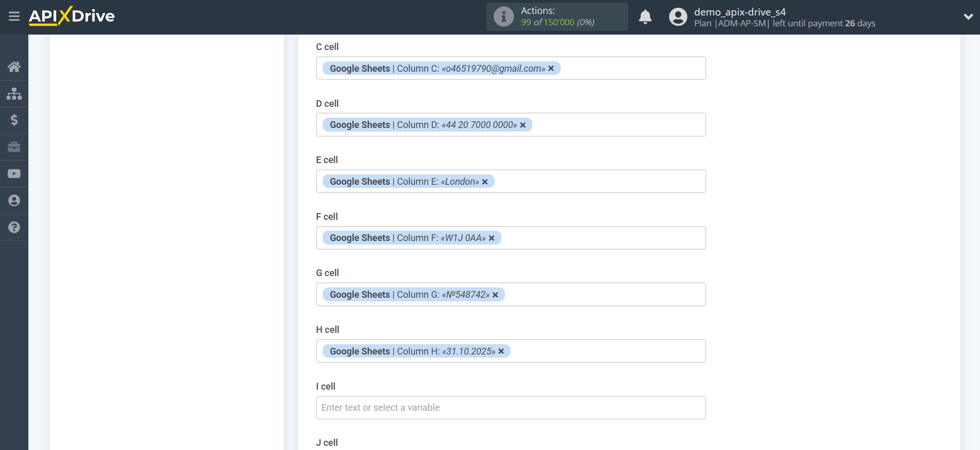Open the Home icon in the sidebar
Image resolution: width=980 pixels, height=450 pixels.
pos(14,67)
